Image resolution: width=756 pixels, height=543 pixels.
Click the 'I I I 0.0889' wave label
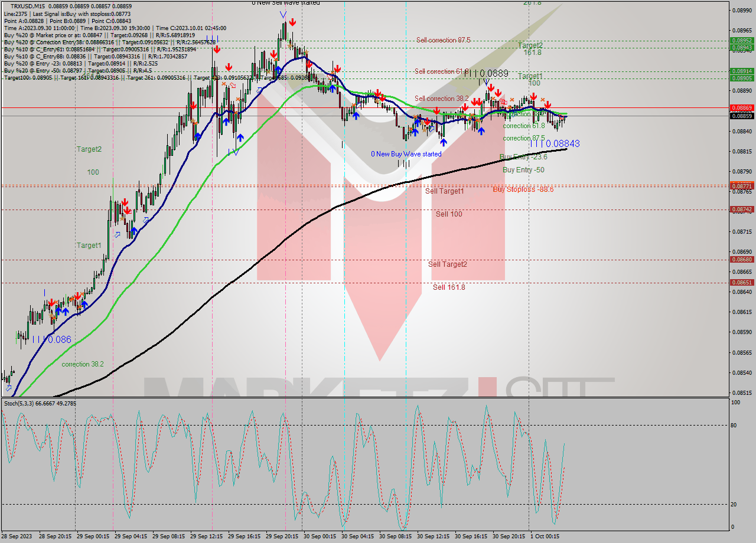[x=486, y=73]
